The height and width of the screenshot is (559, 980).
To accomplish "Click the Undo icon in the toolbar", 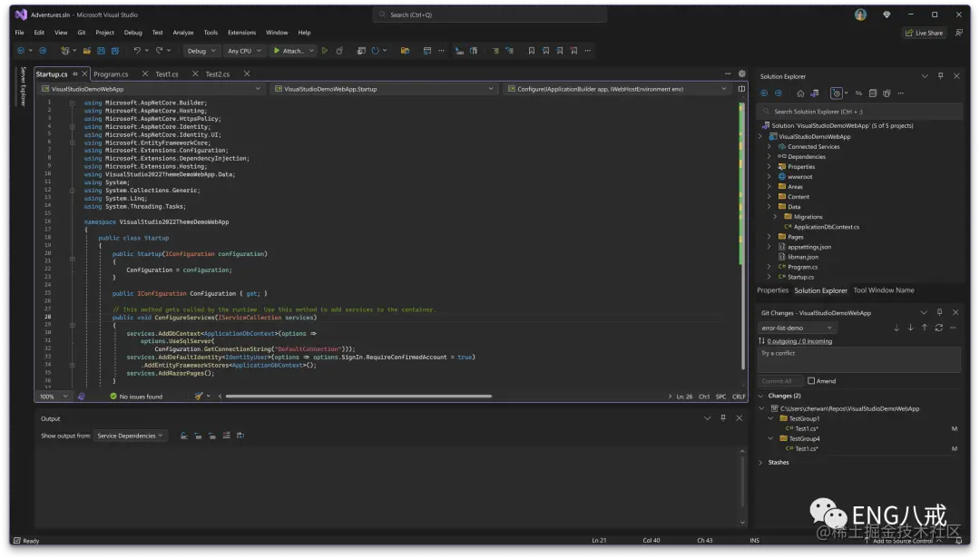I will click(x=138, y=51).
